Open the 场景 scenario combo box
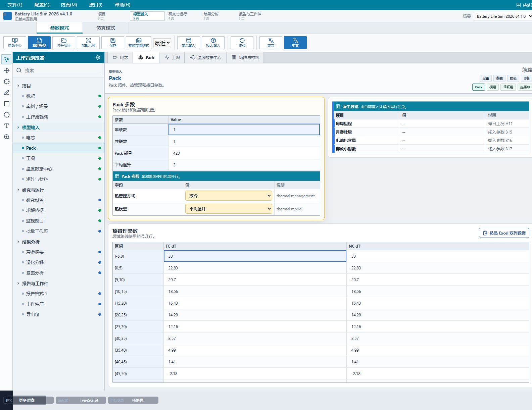 pos(502,16)
